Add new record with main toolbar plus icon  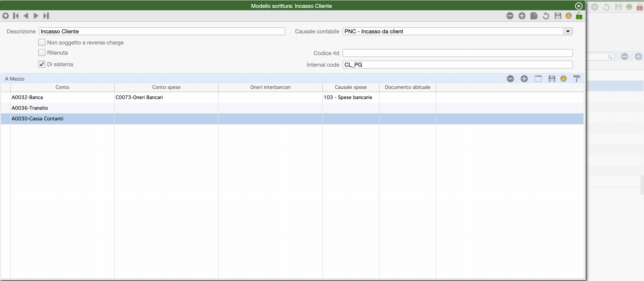(522, 16)
